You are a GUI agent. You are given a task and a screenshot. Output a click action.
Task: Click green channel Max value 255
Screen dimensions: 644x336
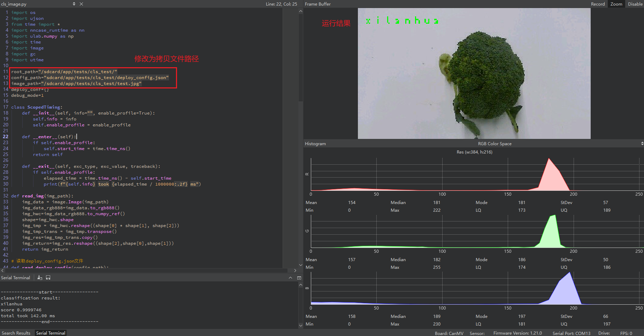(x=437, y=267)
